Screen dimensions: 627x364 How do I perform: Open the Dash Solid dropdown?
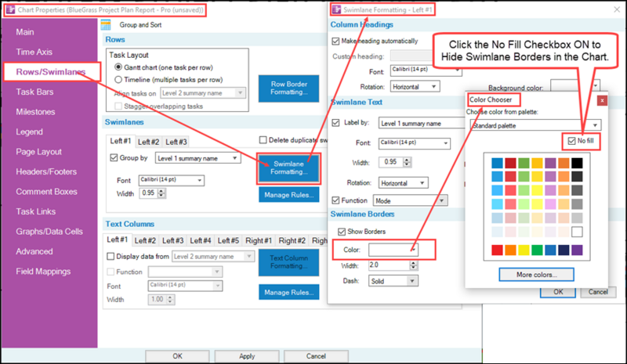(x=393, y=281)
